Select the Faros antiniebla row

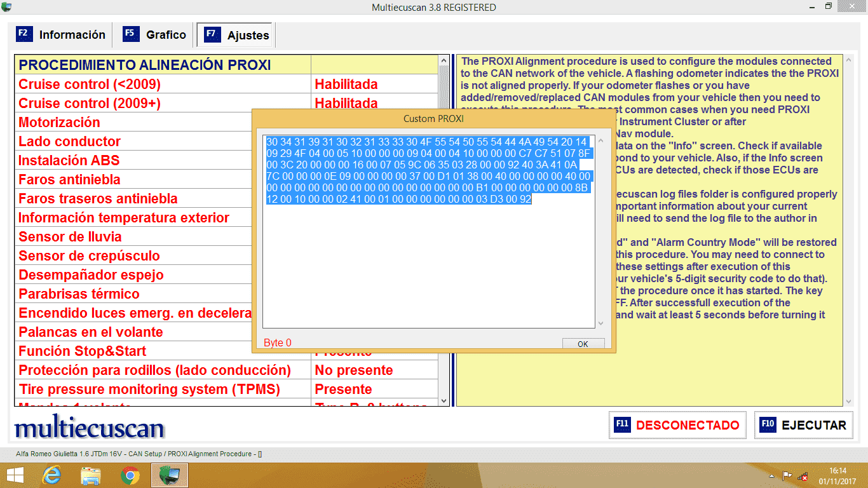(x=133, y=179)
